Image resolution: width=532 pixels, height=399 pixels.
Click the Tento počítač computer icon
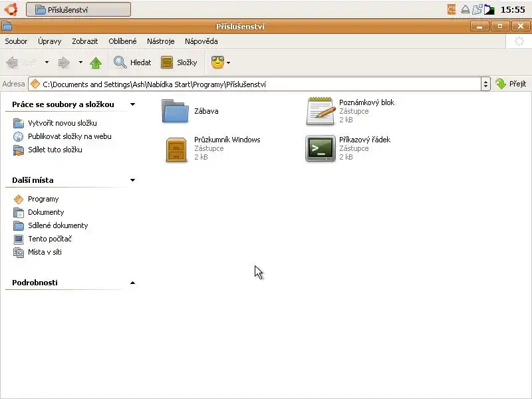click(x=19, y=239)
